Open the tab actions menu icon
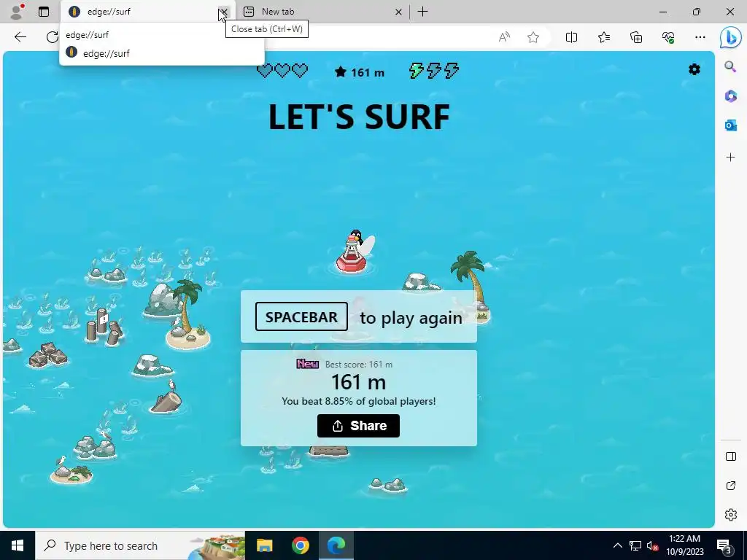This screenshot has width=747, height=560. coord(43,12)
